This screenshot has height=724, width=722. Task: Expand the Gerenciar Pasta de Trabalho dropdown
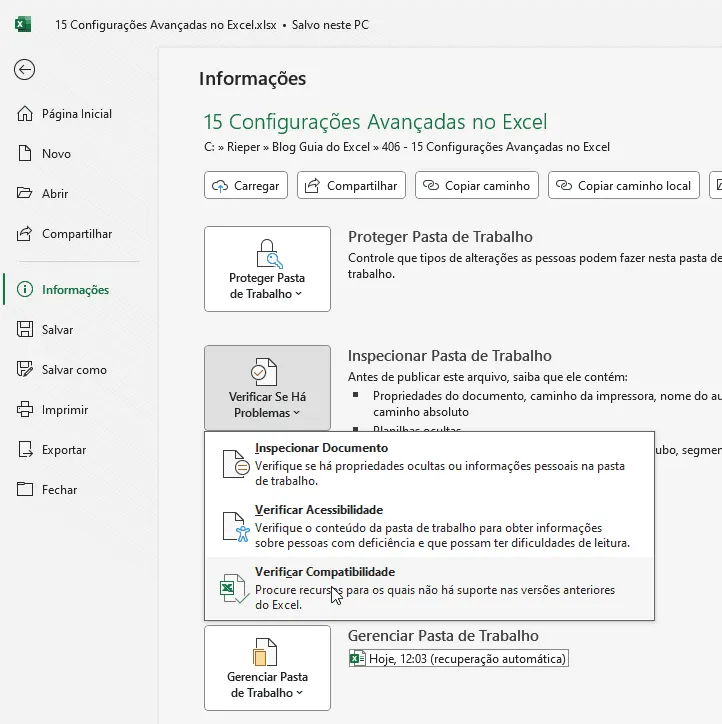coord(267,668)
